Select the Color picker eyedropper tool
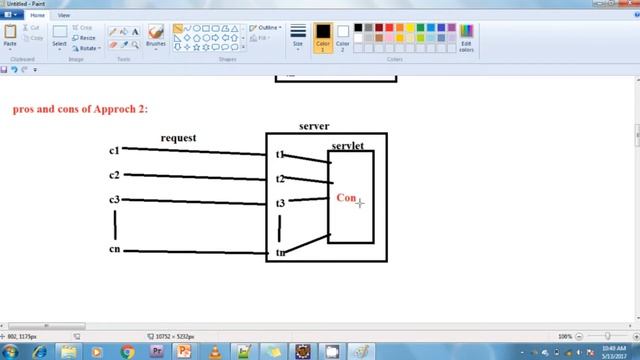The height and width of the screenshot is (360, 640). pos(124,44)
